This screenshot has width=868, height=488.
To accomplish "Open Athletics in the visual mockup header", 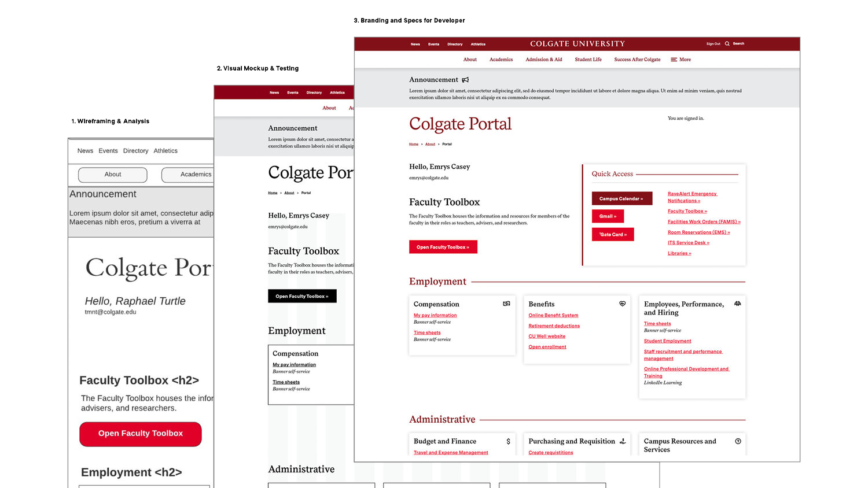I will (337, 93).
